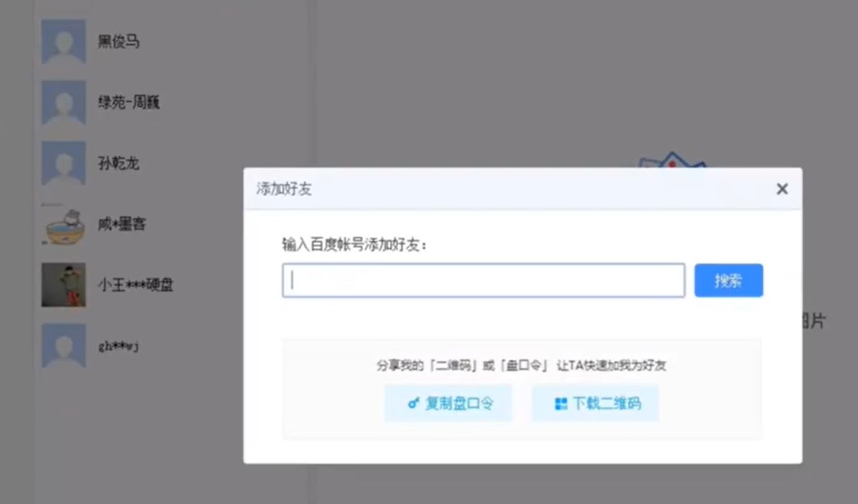Click the avatar beside 绿苑-周巍
858x504 pixels.
(63, 102)
